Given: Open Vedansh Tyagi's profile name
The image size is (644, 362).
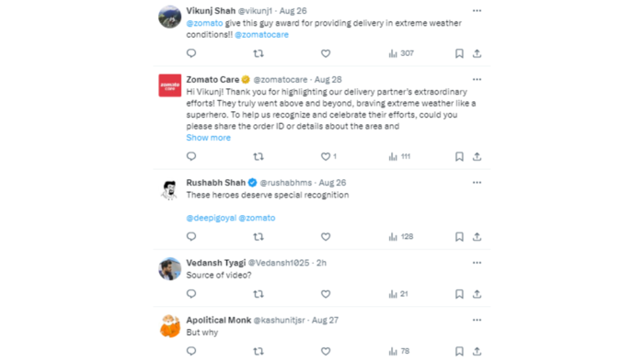Looking at the screenshot, I should [x=215, y=263].
